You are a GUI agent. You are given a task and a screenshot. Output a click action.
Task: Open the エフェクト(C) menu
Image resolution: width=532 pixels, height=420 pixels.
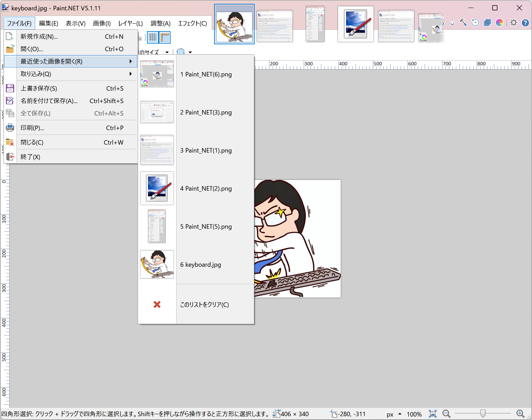click(x=192, y=23)
